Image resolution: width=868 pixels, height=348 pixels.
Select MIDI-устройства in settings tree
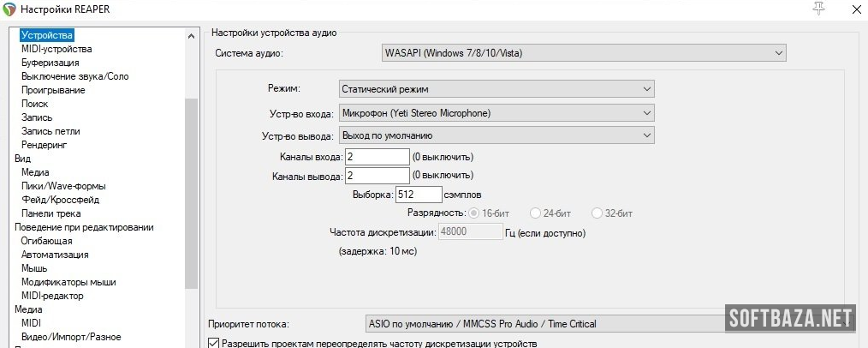56,49
